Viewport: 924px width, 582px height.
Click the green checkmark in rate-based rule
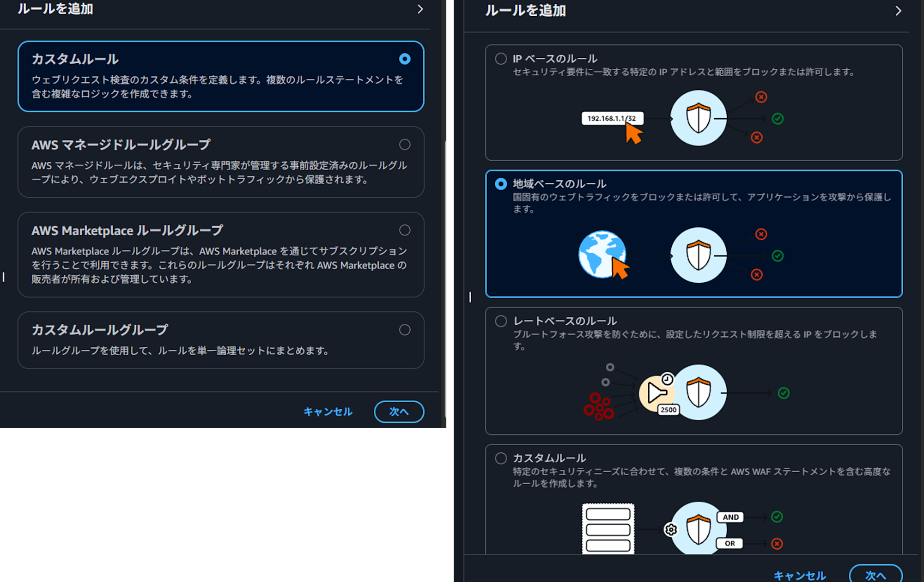pyautogui.click(x=784, y=393)
